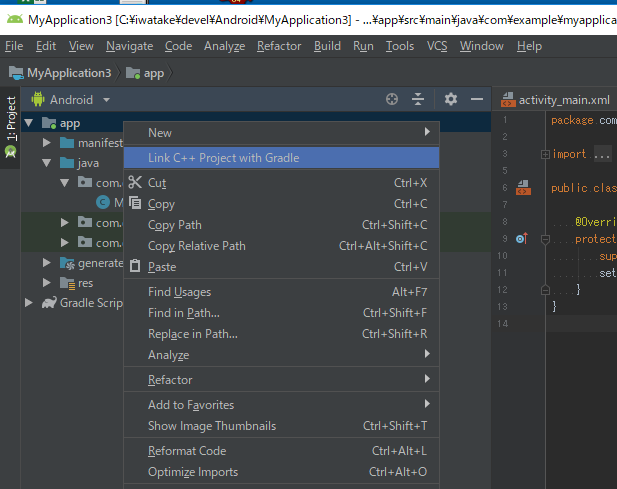Choose Optimize Imports entry

(x=281, y=471)
